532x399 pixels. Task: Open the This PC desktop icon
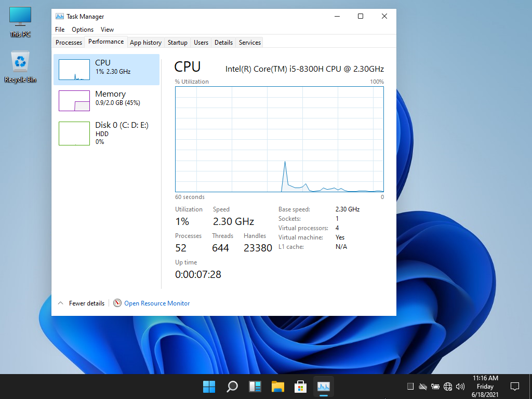coord(20,22)
